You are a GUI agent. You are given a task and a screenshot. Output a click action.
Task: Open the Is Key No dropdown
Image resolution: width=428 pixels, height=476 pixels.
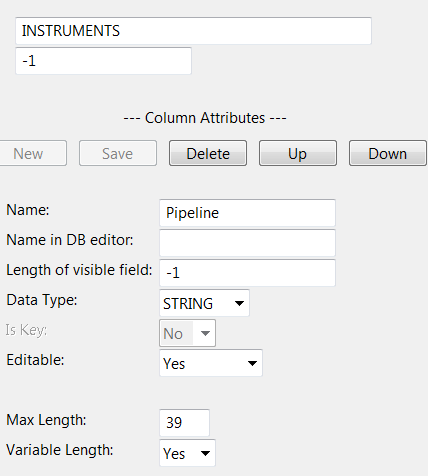(187, 333)
